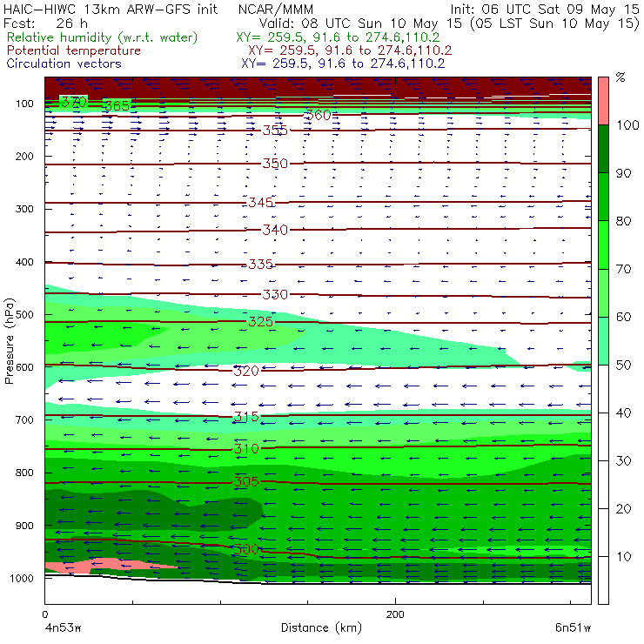This screenshot has height=644, width=644.
Task: Click the 'Distance (km)' axis title
Action: click(321, 627)
